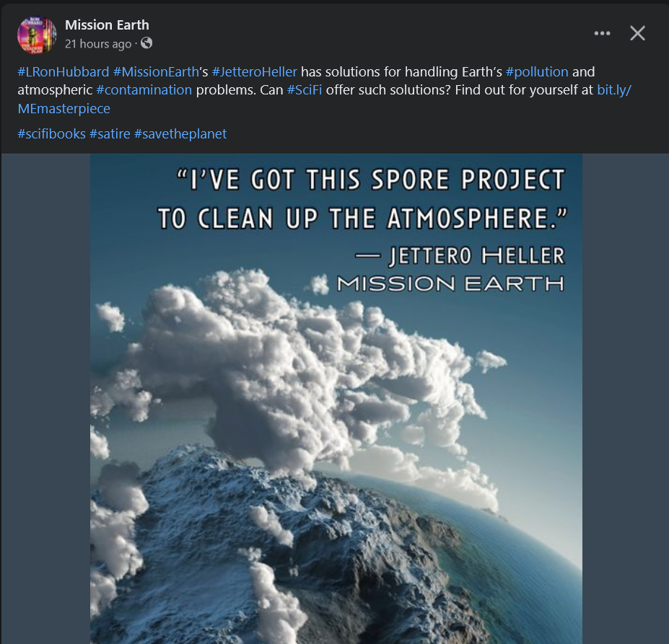Select the #pollution hashtag link
The width and height of the screenshot is (669, 644).
(537, 72)
